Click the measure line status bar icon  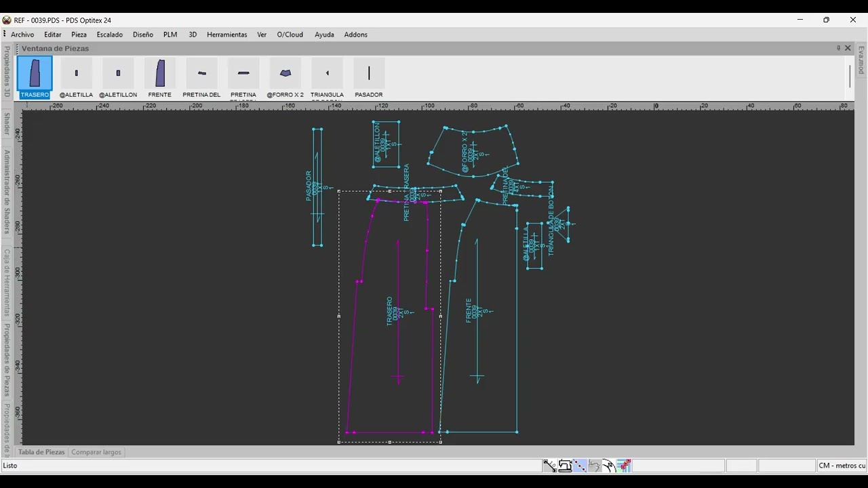(x=549, y=466)
